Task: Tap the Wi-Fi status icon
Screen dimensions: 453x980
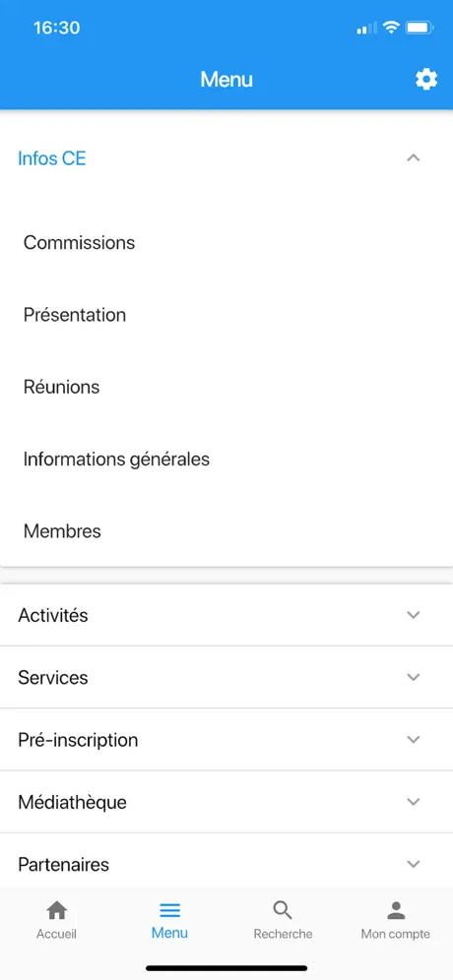Action: click(x=392, y=28)
